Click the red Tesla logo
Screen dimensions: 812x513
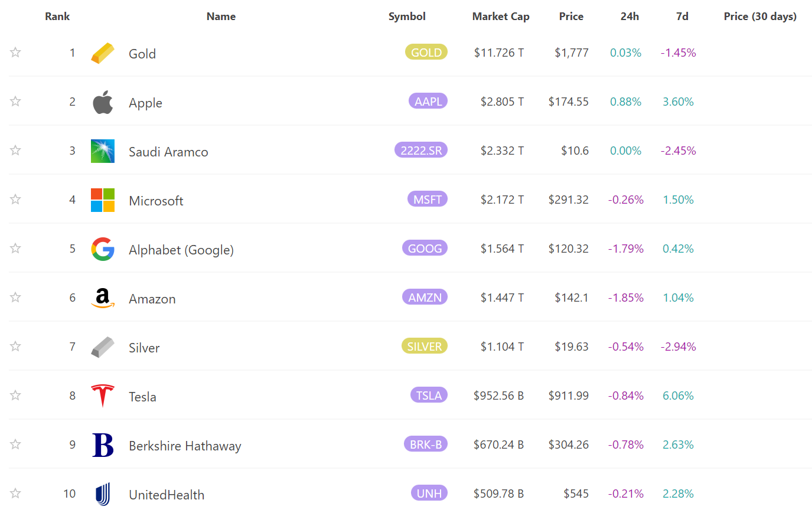coord(103,396)
